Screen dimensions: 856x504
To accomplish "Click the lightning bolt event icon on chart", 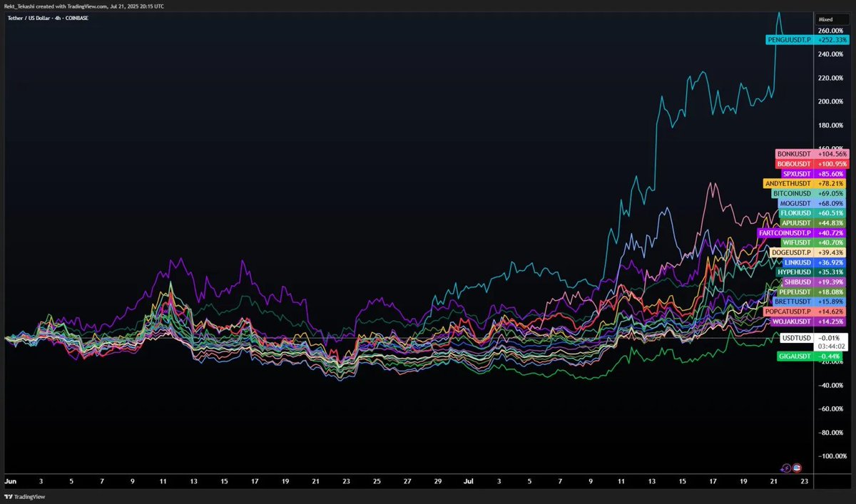I will [x=785, y=468].
